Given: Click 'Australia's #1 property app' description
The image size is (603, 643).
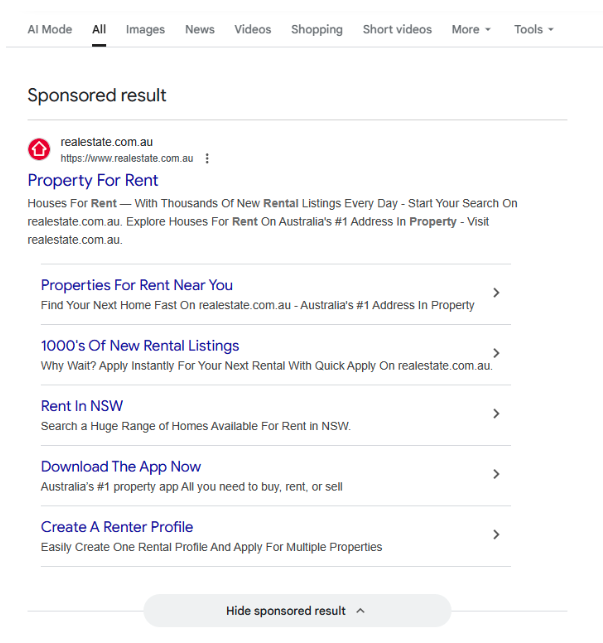Looking at the screenshot, I should click(x=192, y=487).
